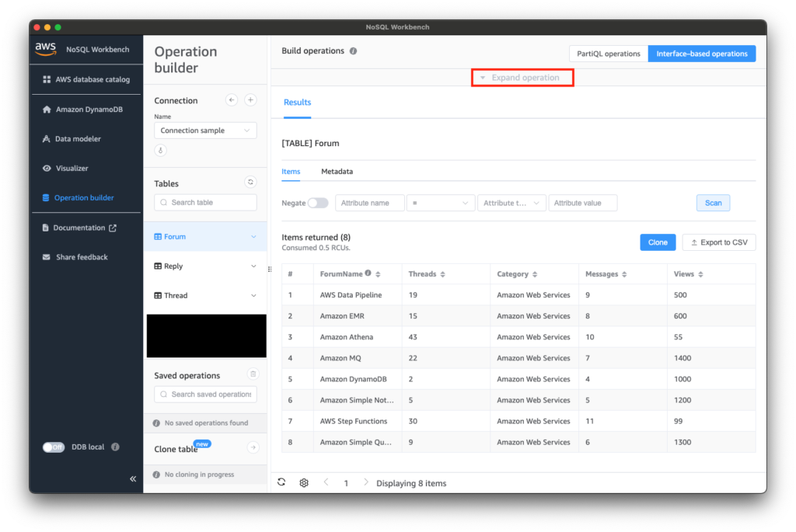
Task: Click inside the Search table field
Action: coord(204,202)
